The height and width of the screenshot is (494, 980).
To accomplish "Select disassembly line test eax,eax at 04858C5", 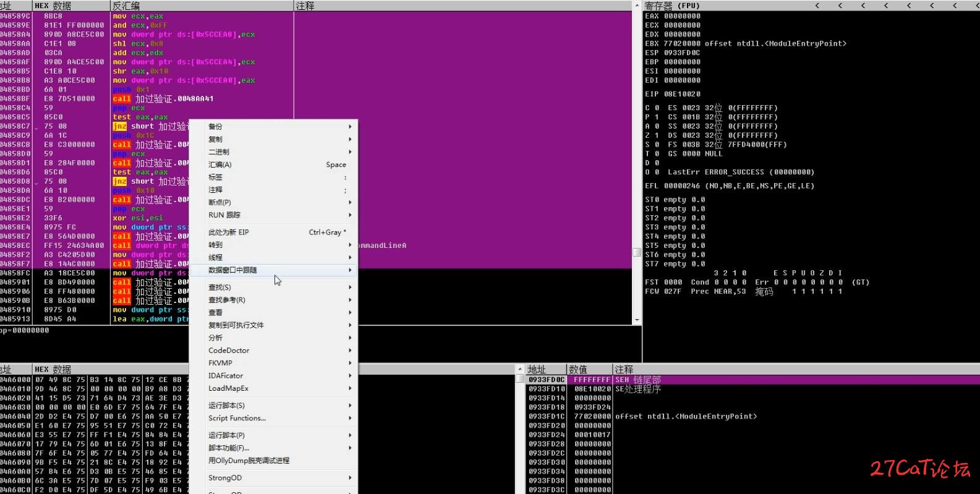I will (140, 117).
